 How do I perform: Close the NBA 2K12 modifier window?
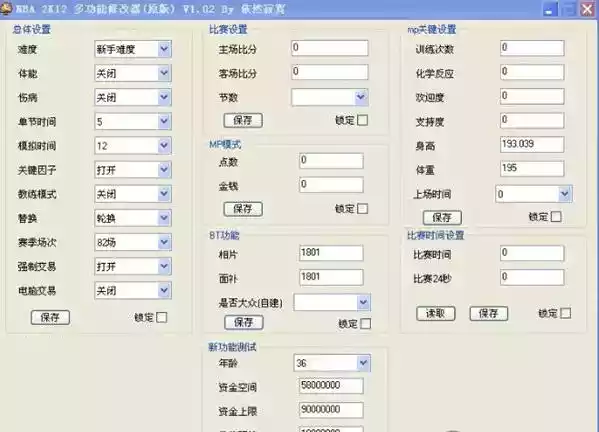[x=587, y=10]
